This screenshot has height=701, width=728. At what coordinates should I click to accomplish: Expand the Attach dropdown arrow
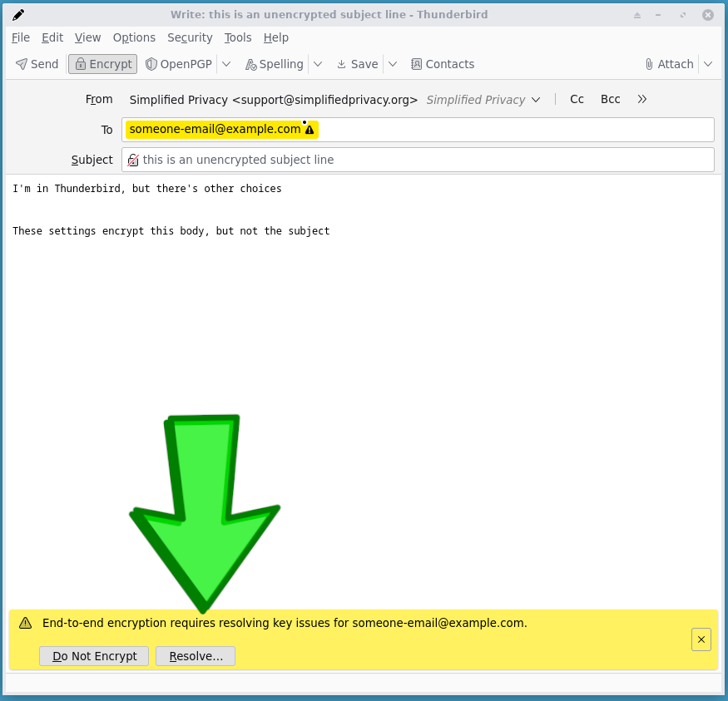click(x=708, y=64)
